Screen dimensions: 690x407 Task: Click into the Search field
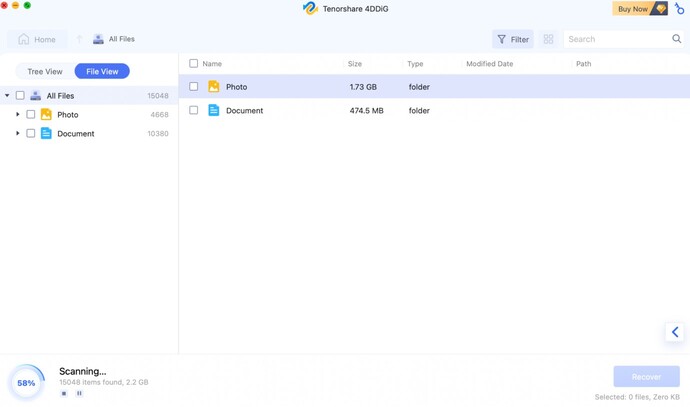615,39
